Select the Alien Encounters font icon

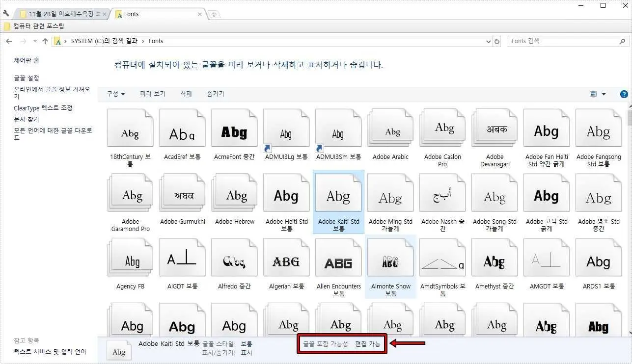click(338, 258)
